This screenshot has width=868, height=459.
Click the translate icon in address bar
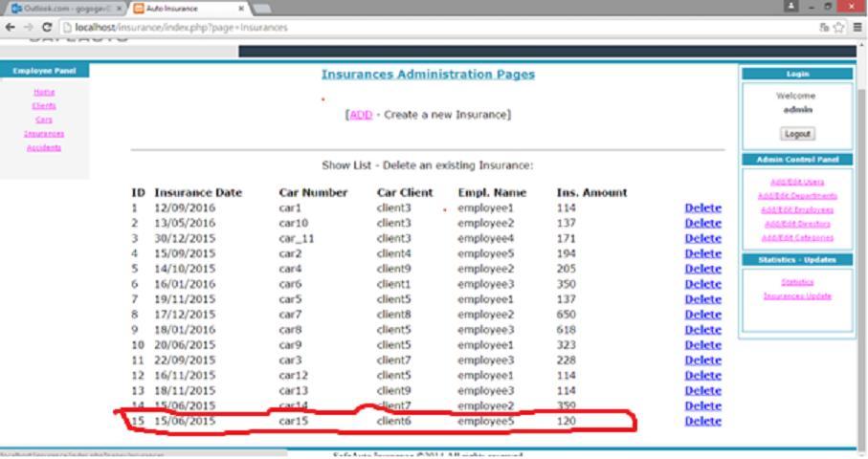tap(824, 27)
